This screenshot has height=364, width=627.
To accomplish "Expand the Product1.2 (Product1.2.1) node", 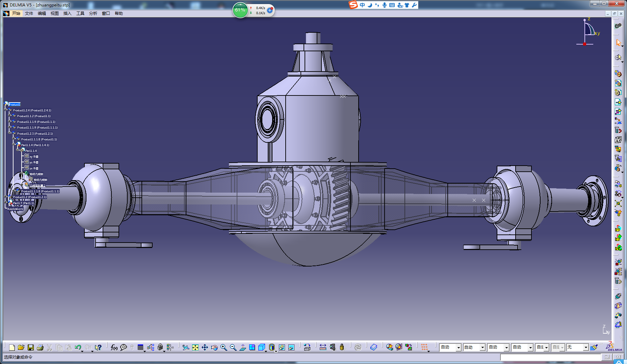I will (6, 197).
